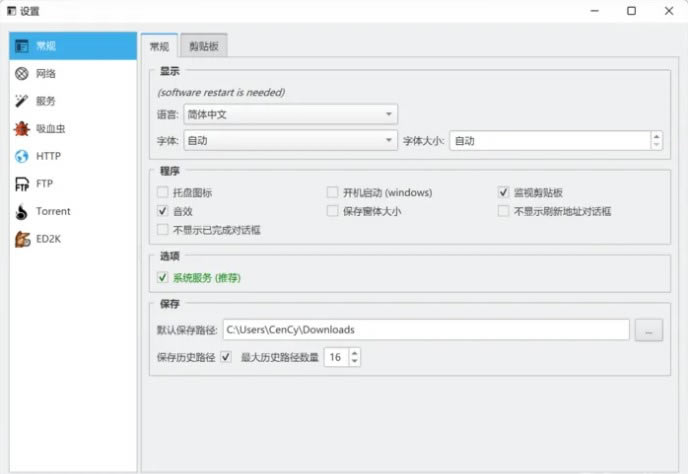Select the 常规 tab at top
Screen dimensions: 688x474
click(x=159, y=46)
